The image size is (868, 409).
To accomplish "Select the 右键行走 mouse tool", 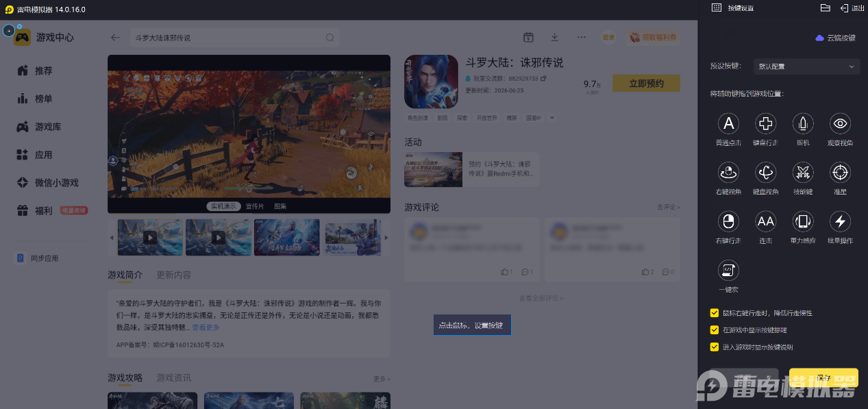I will click(728, 221).
